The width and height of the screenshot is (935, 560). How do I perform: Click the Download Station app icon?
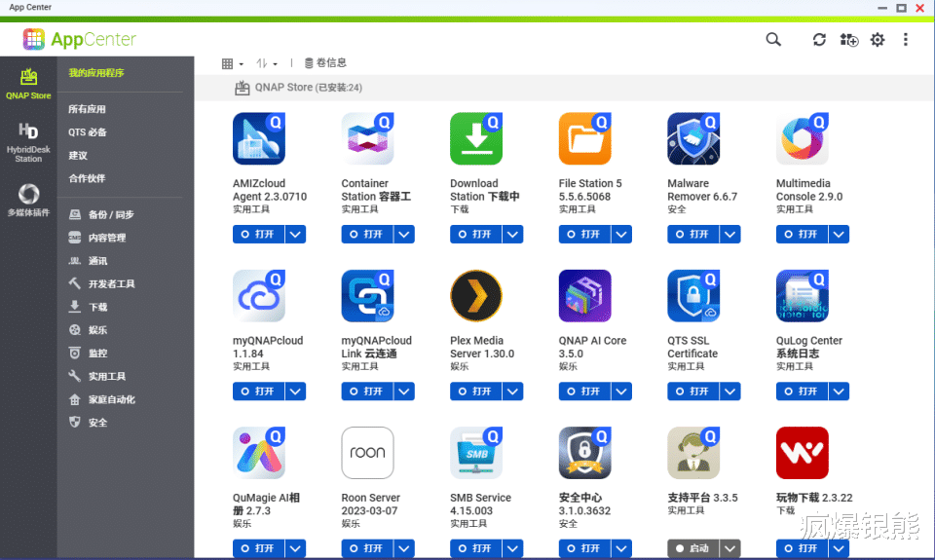click(476, 138)
